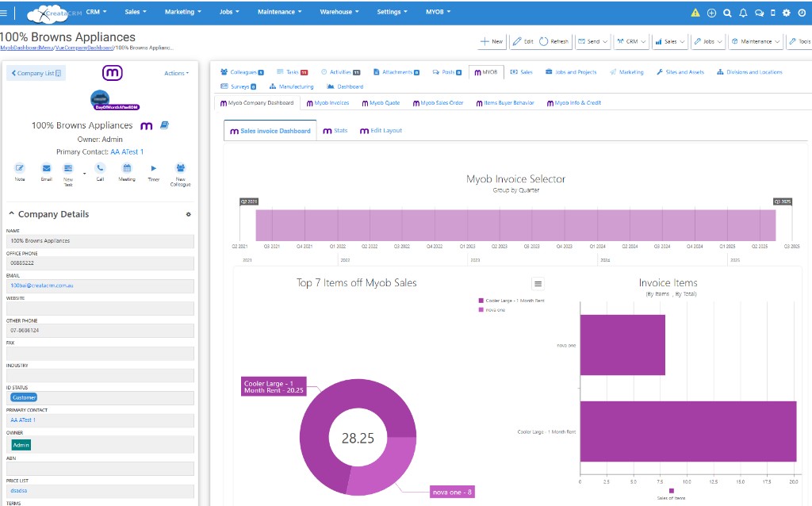Click the Q3 2025 range selector handle

[x=783, y=201]
